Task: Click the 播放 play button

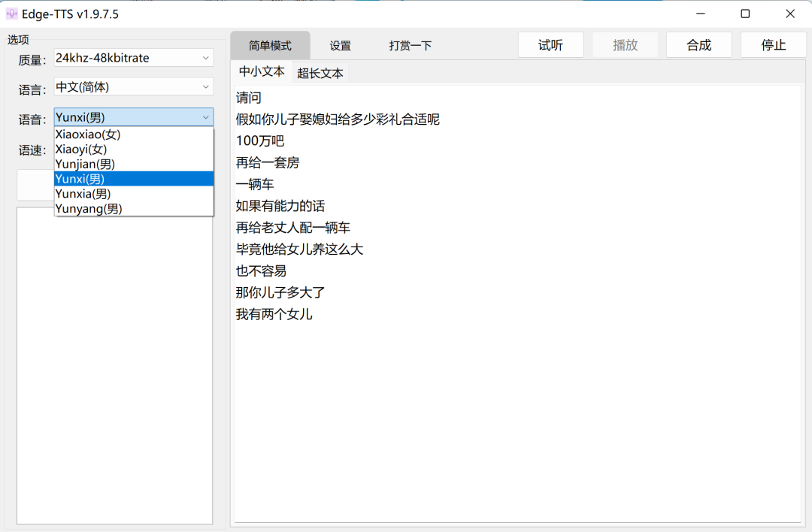Action: (x=625, y=45)
